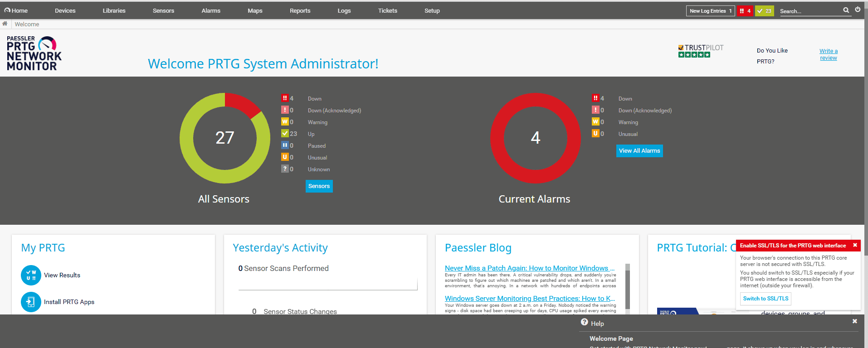Click the Unusual status icon under All Sensors

(x=285, y=157)
